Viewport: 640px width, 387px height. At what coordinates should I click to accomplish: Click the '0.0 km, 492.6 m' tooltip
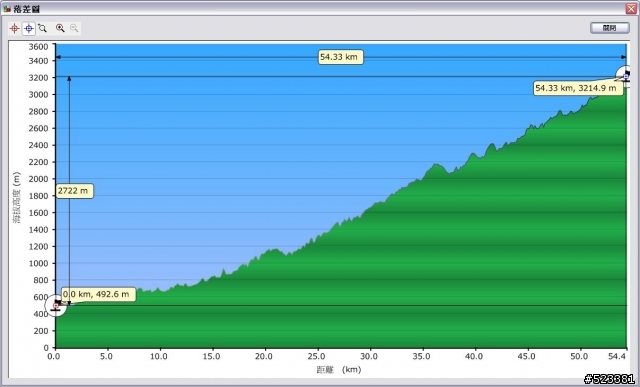(x=98, y=294)
